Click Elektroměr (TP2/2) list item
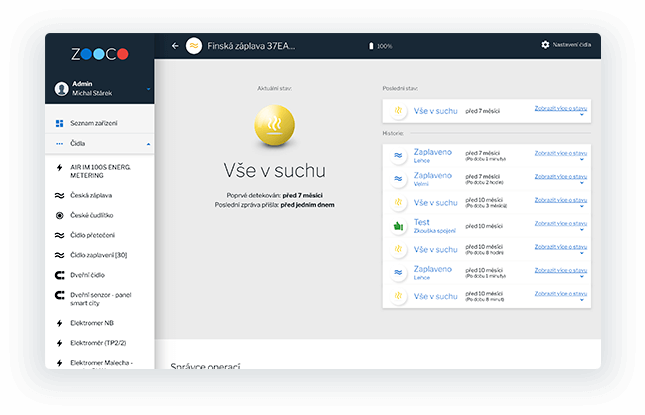The width and height of the screenshot is (645, 415). pyautogui.click(x=100, y=343)
